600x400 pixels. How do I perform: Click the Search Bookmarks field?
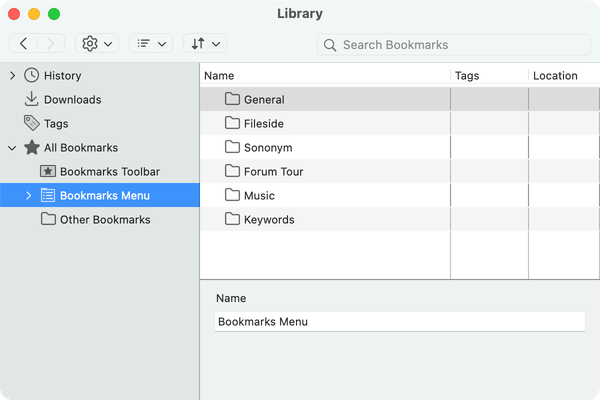454,45
